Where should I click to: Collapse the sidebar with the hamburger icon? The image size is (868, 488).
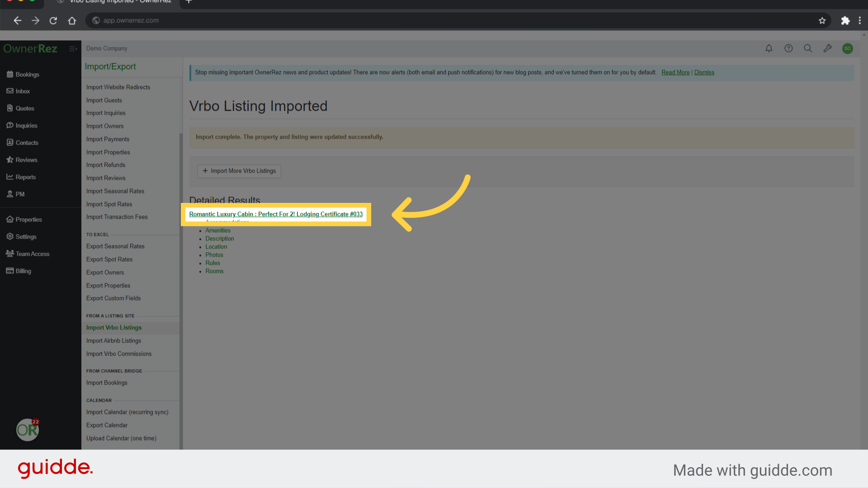point(73,49)
